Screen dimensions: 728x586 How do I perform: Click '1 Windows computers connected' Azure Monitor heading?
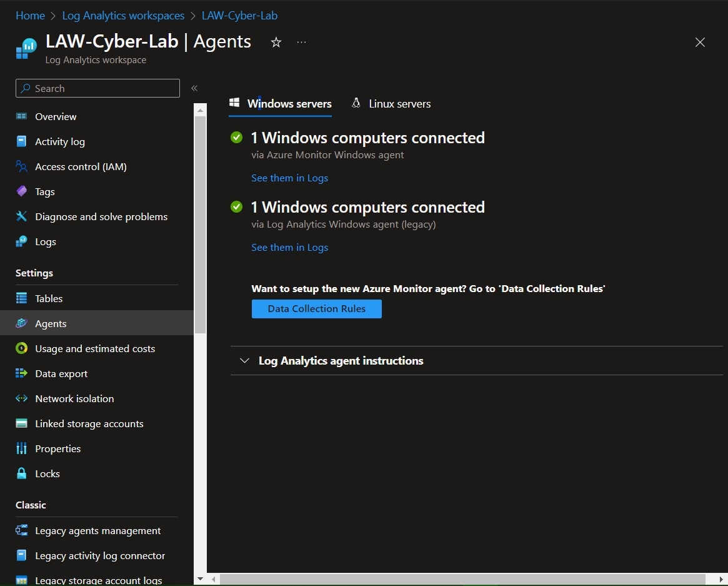tap(367, 138)
